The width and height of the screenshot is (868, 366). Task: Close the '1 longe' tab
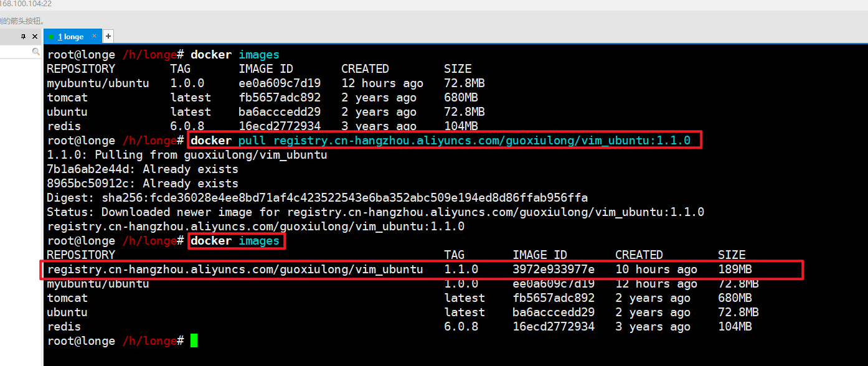coord(95,36)
